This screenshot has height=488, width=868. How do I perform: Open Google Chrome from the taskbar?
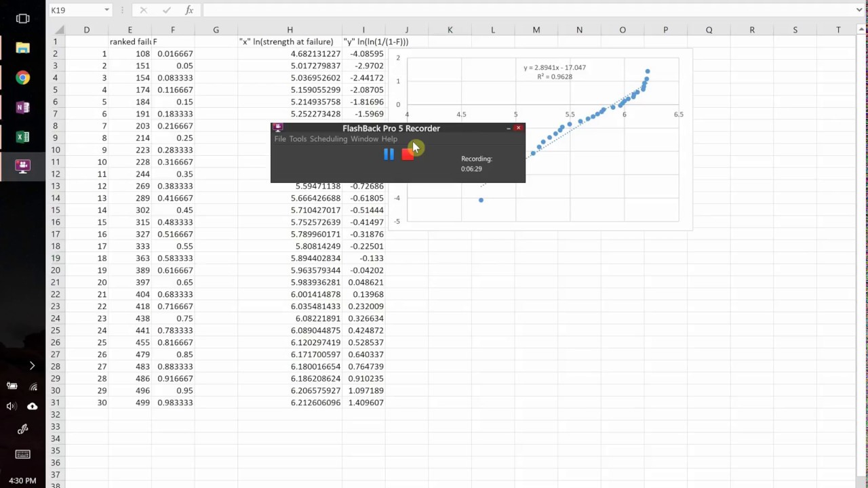(x=22, y=78)
